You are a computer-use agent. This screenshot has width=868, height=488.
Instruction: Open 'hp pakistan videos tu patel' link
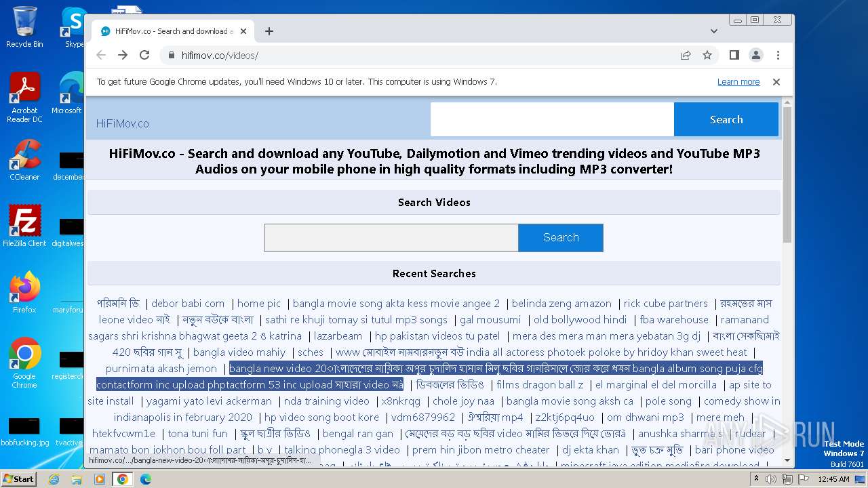click(437, 336)
